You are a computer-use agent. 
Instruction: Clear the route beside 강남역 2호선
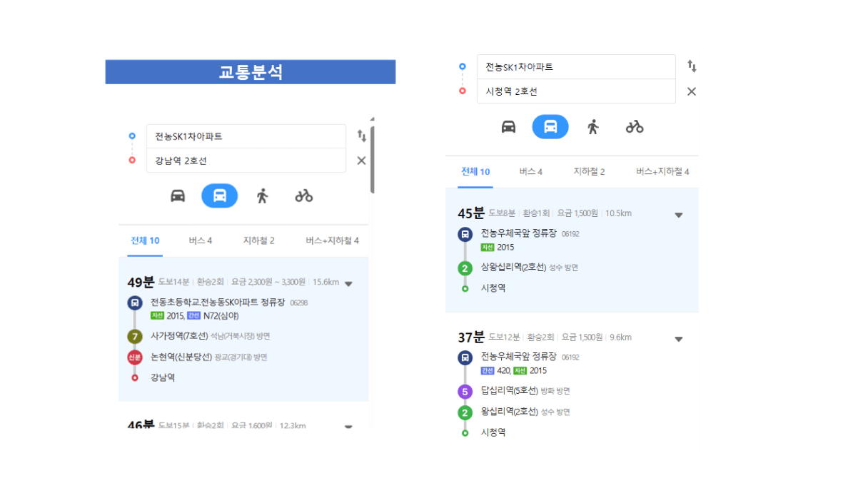[361, 161]
